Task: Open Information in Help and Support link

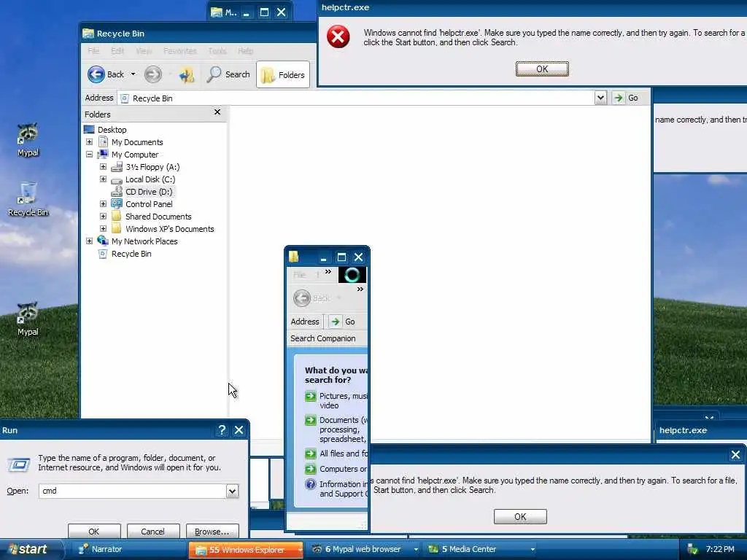Action: [x=336, y=489]
